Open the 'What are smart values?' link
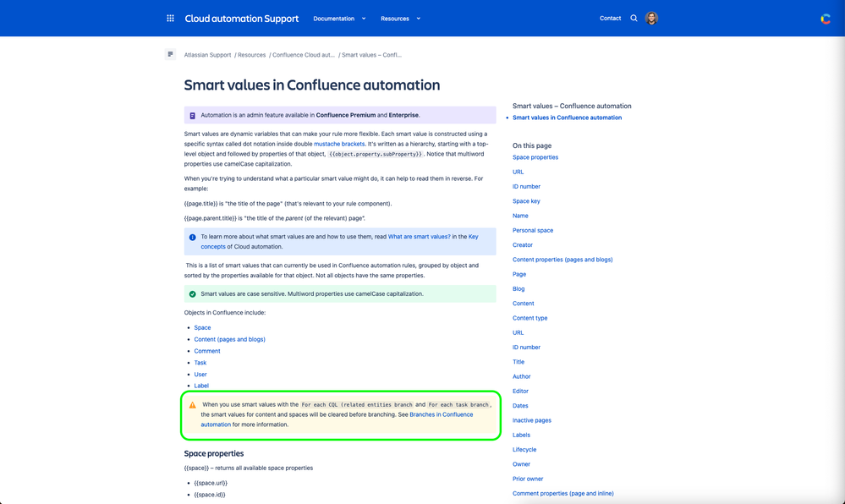The height and width of the screenshot is (504, 845). tap(420, 237)
